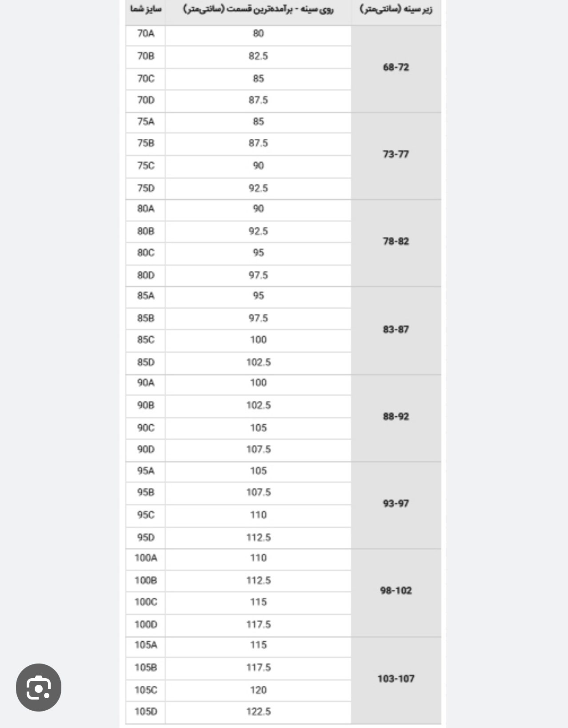
Task: Click the 78-82 underbust range cell
Action: coord(396,241)
